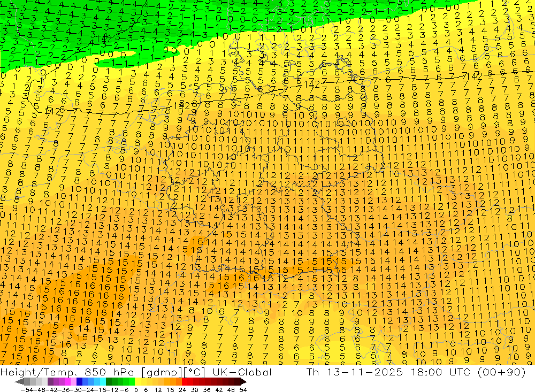This screenshot has width=535, height=392.
Task: Pick the dark blue swatch right of -30 tick
Action: coord(79,382)
